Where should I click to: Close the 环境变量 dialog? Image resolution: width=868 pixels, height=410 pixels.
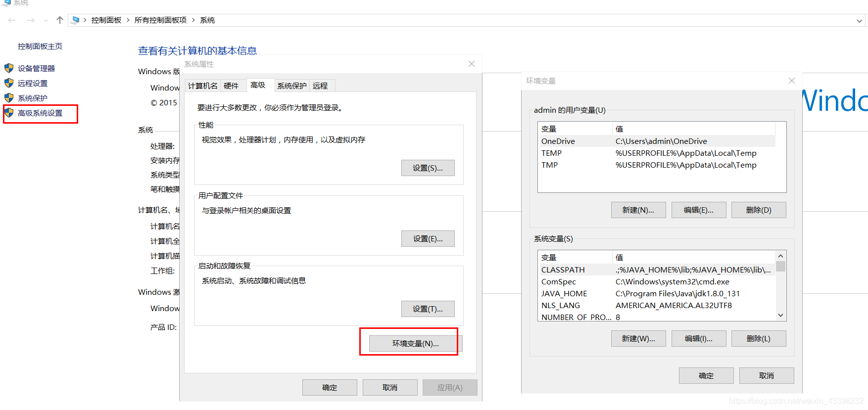[x=792, y=81]
